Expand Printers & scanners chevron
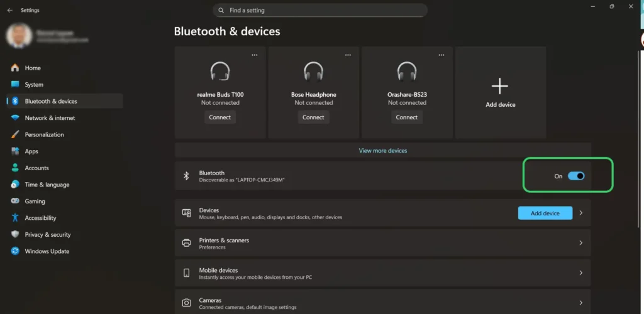644x314 pixels. coord(580,243)
